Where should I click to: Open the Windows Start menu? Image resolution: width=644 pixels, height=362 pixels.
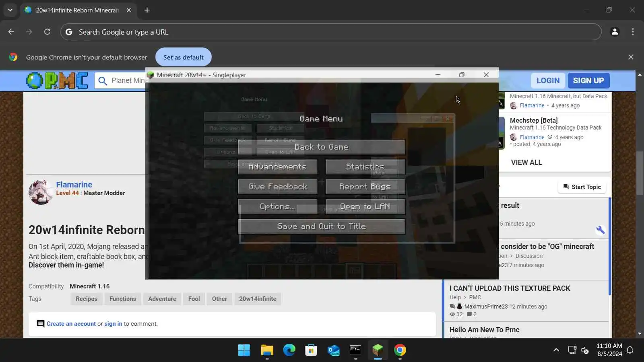click(244, 350)
